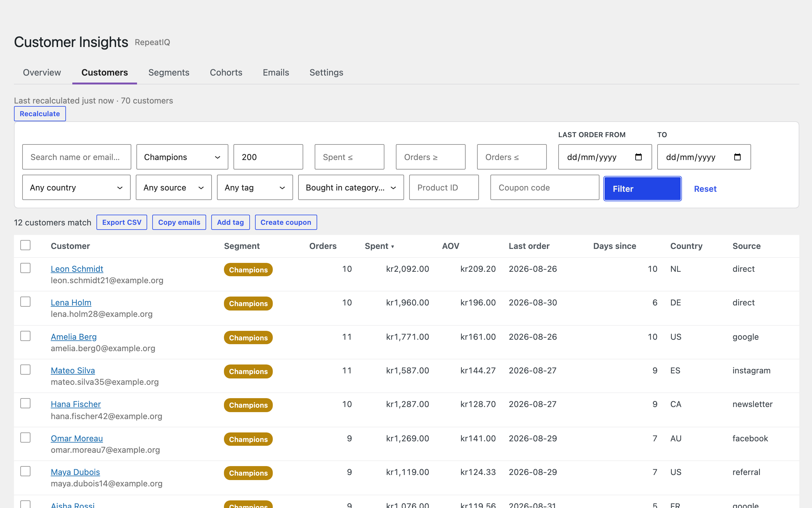Image resolution: width=812 pixels, height=508 pixels.
Task: Open the Cohorts tab
Action: [x=226, y=73]
